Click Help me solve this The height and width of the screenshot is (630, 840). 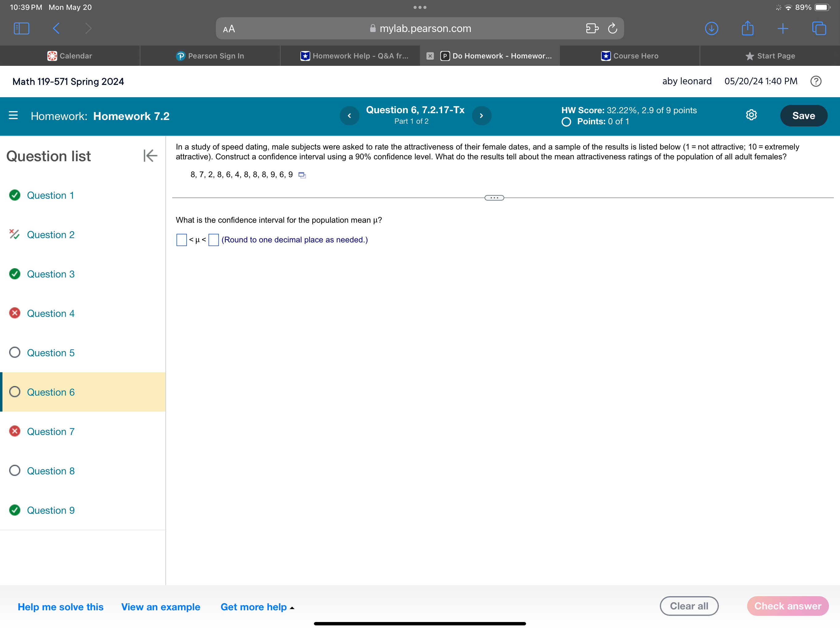click(60, 607)
